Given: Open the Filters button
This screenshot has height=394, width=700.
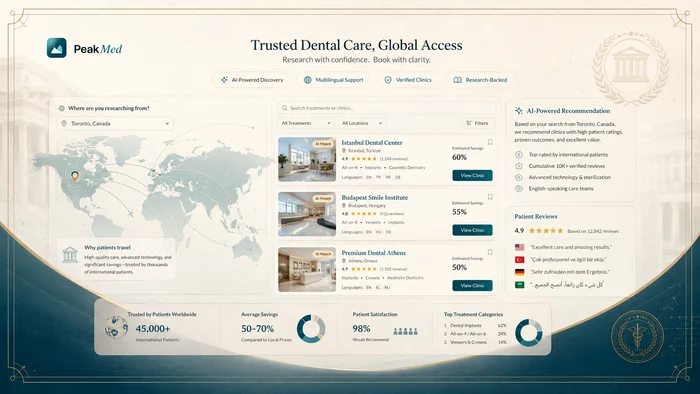Looking at the screenshot, I should (x=478, y=123).
